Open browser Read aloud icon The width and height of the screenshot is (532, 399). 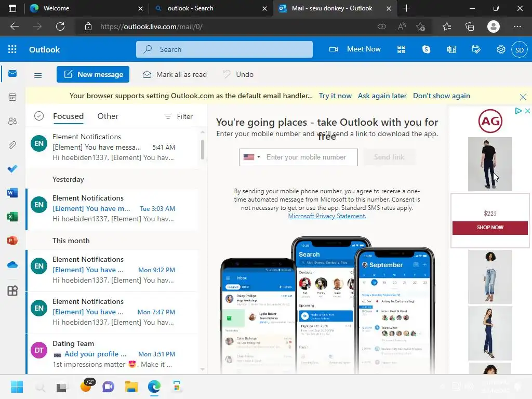pos(402,26)
